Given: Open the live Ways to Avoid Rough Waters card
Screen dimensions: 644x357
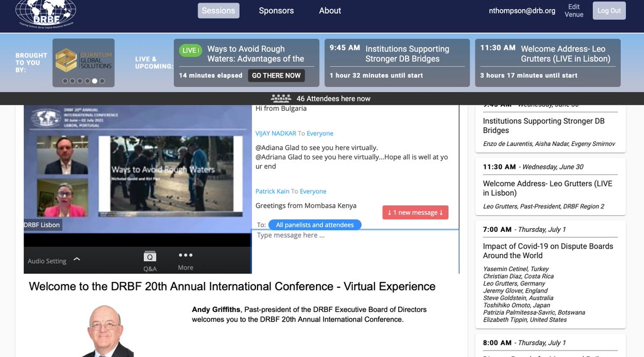Looking at the screenshot, I should [246, 63].
